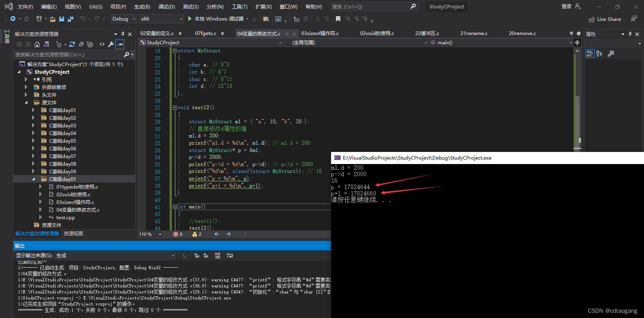644x318 pixels.
Task: Click the open file folder icon
Action: tap(53, 19)
